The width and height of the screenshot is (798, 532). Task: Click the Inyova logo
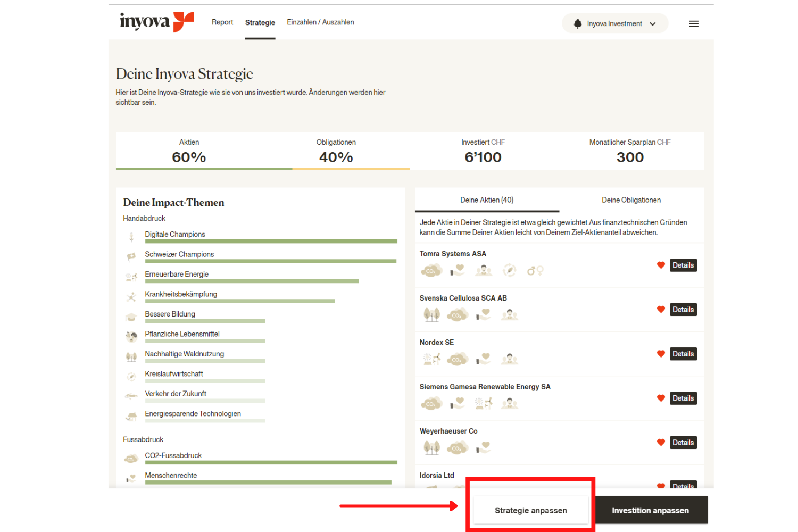(156, 22)
